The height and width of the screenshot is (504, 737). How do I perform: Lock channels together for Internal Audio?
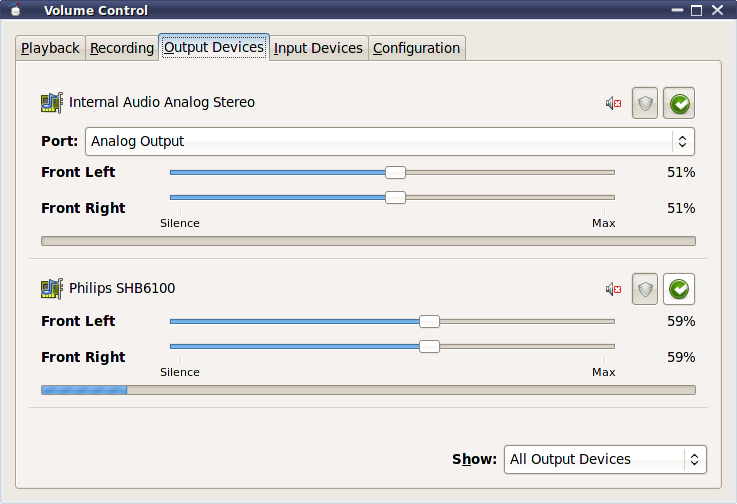(645, 103)
